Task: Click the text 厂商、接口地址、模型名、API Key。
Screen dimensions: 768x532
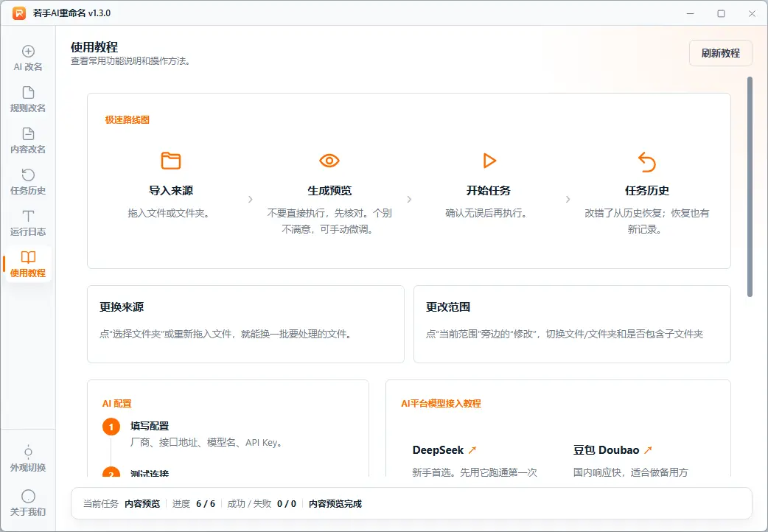Action: (206, 443)
